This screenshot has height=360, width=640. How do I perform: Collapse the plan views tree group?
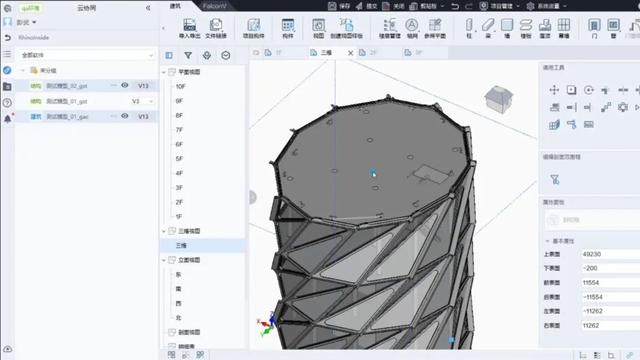(164, 72)
